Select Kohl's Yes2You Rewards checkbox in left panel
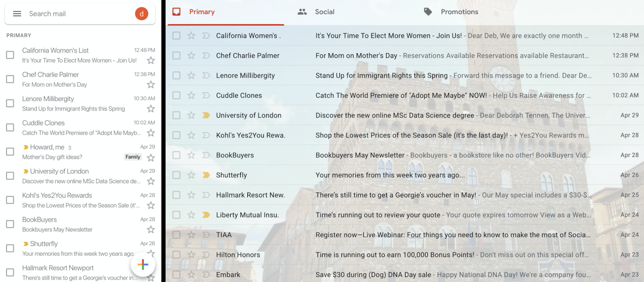The width and height of the screenshot is (644, 282). pos(10,200)
